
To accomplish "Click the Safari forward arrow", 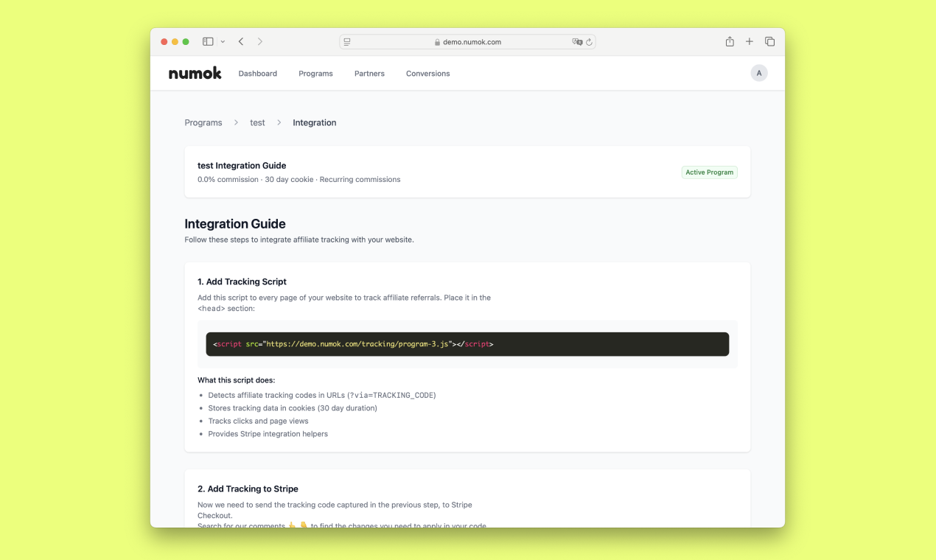I will [x=260, y=42].
